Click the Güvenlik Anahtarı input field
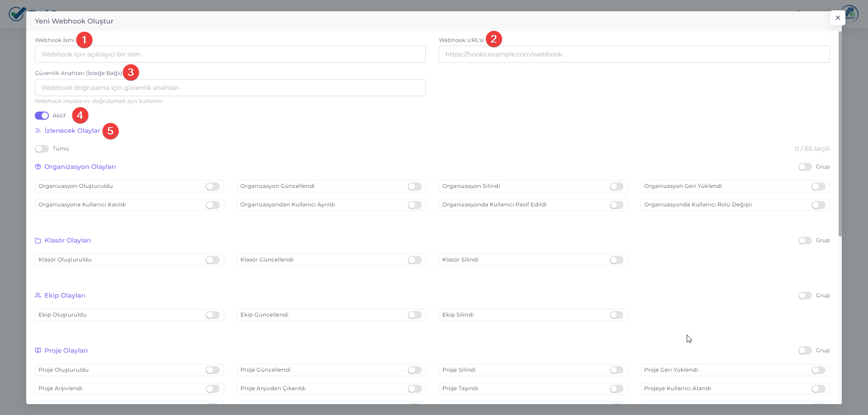The width and height of the screenshot is (868, 415). pos(230,88)
